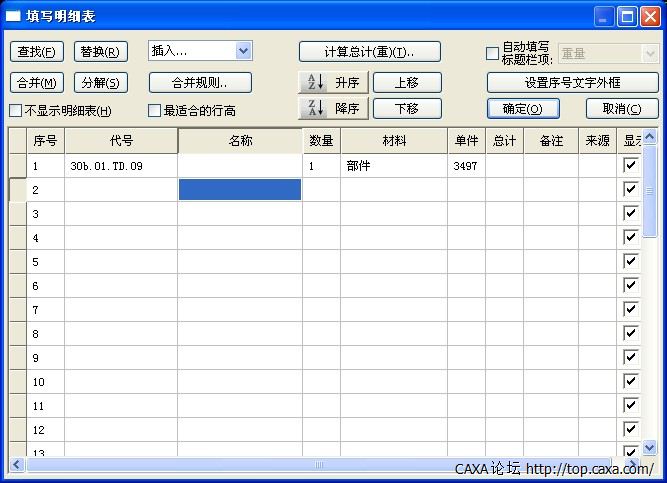
Task: Click the 名称 column header
Action: (x=240, y=141)
